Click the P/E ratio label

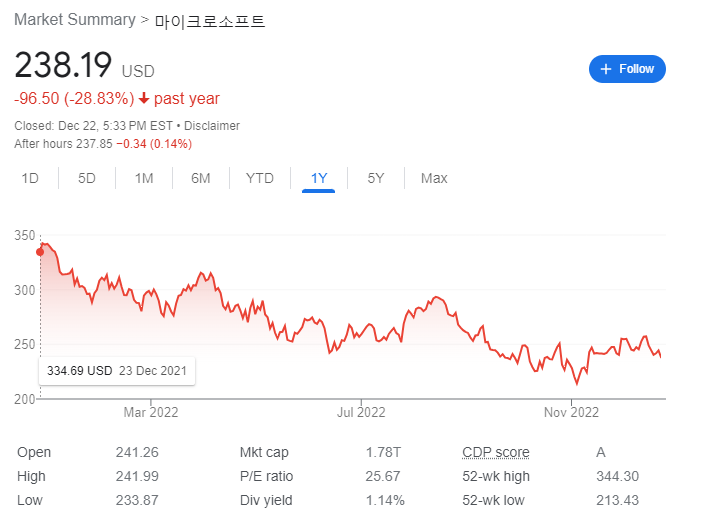[267, 476]
